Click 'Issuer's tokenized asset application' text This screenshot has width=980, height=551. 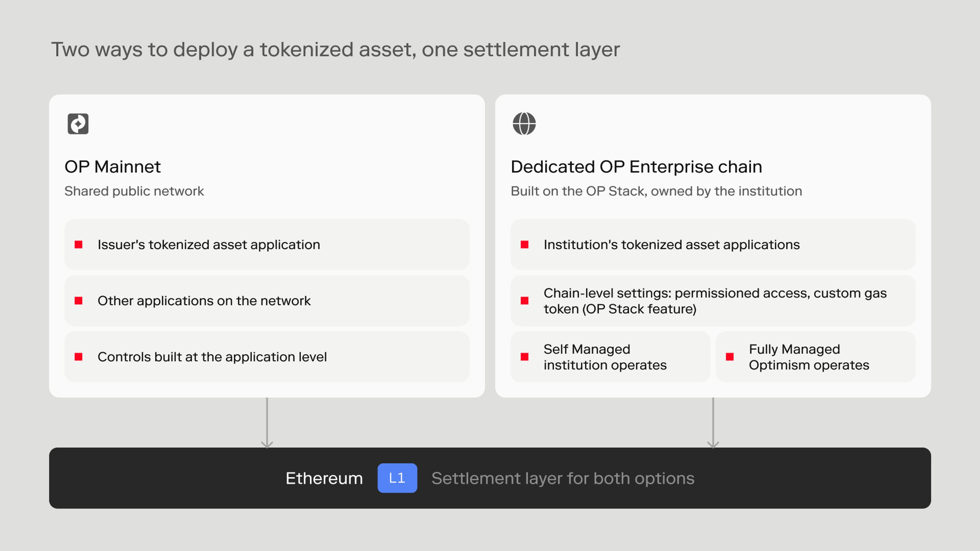click(209, 245)
